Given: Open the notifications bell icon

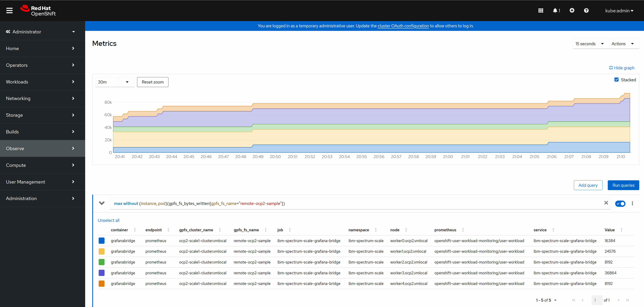Looking at the screenshot, I should [555, 10].
